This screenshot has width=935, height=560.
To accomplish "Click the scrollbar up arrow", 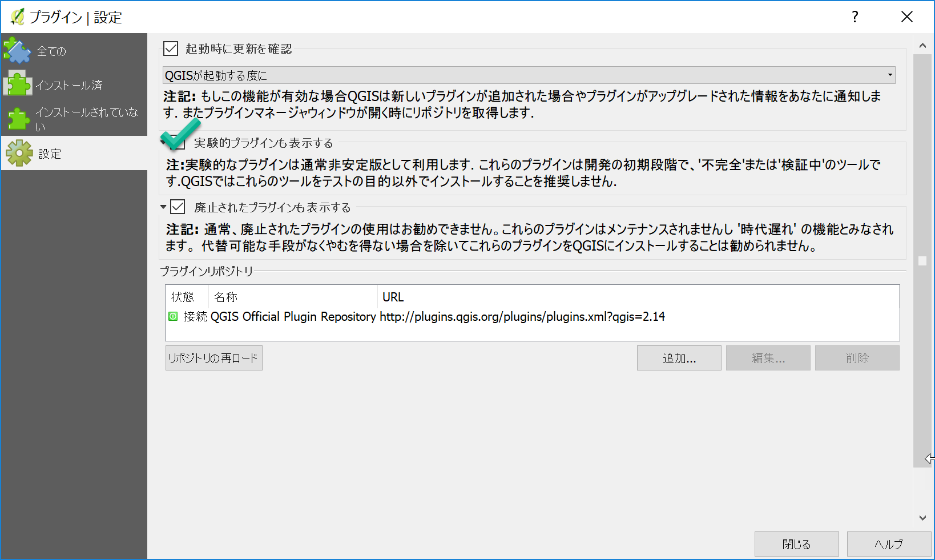I will [922, 45].
